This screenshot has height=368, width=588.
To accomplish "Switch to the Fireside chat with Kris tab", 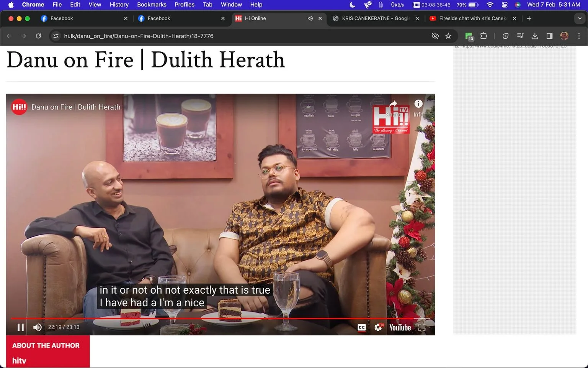I will (473, 18).
